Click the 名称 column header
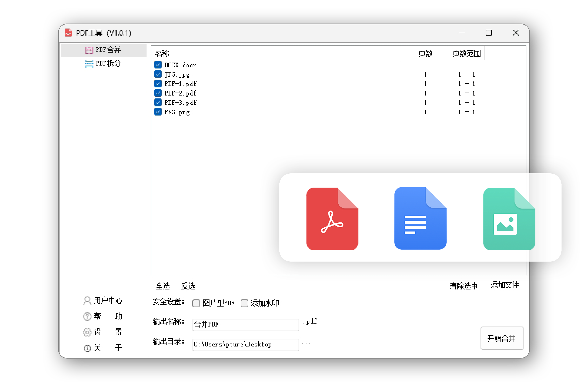The height and width of the screenshot is (382, 588). 162,53
